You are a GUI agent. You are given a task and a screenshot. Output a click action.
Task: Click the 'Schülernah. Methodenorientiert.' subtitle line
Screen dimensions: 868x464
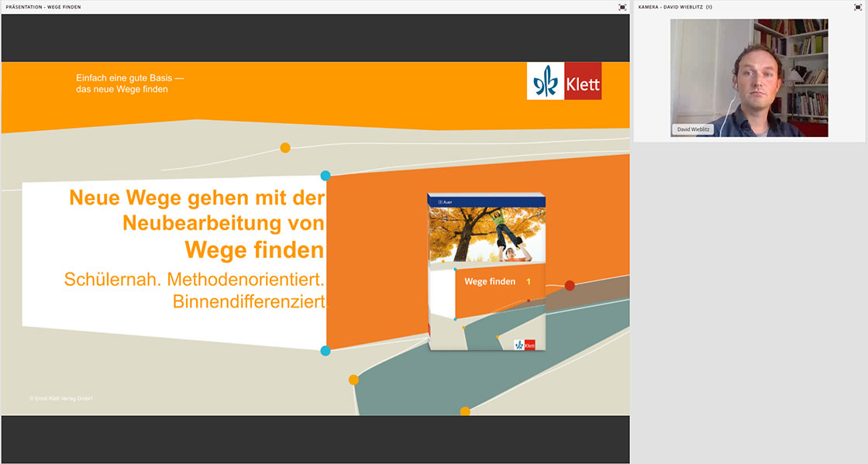click(x=195, y=280)
